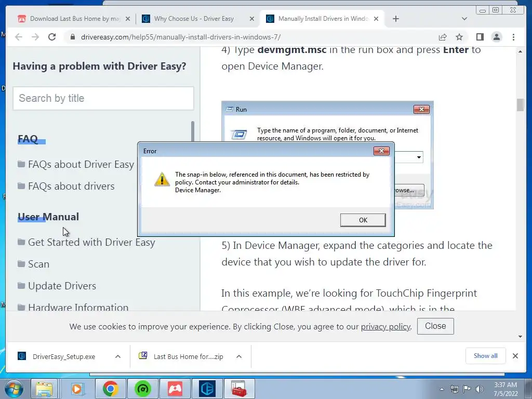
Task: Open the Chrome profile avatar
Action: (x=496, y=37)
